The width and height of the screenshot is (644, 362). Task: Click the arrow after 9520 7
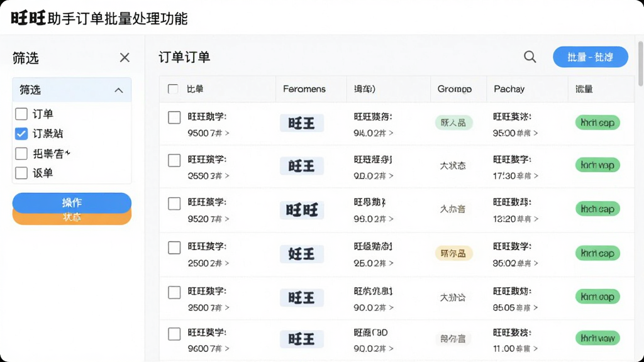[x=227, y=219]
